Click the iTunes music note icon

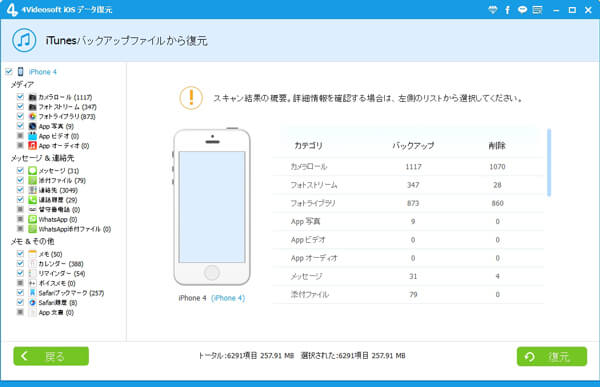[24, 40]
